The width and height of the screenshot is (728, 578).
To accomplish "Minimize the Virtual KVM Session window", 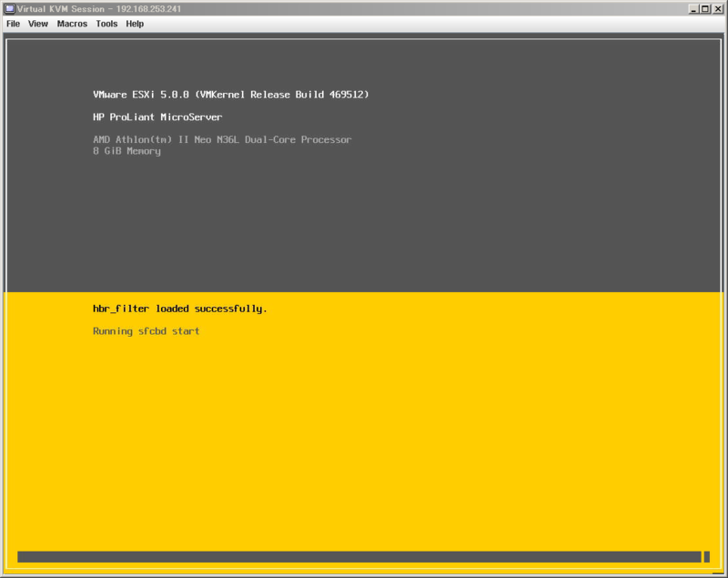I will tap(693, 9).
